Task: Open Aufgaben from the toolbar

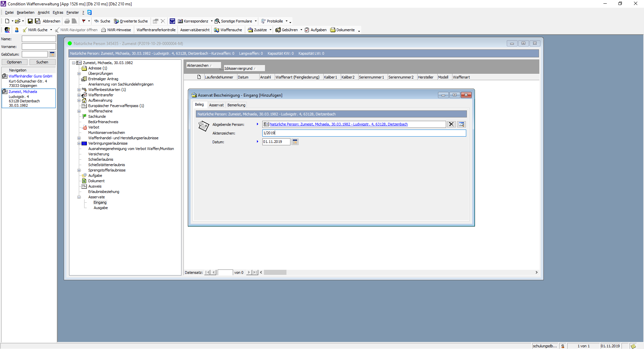Action: click(x=316, y=30)
